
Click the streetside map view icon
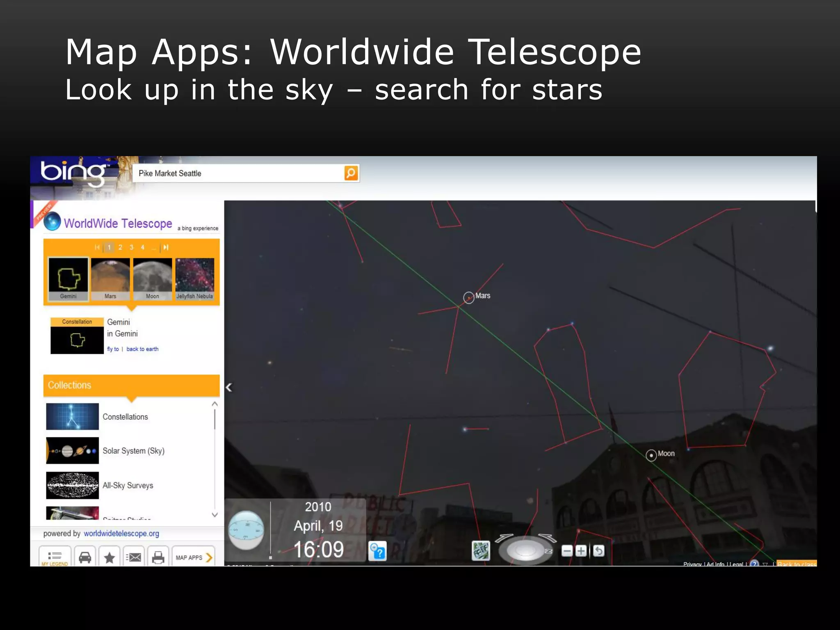click(x=481, y=550)
